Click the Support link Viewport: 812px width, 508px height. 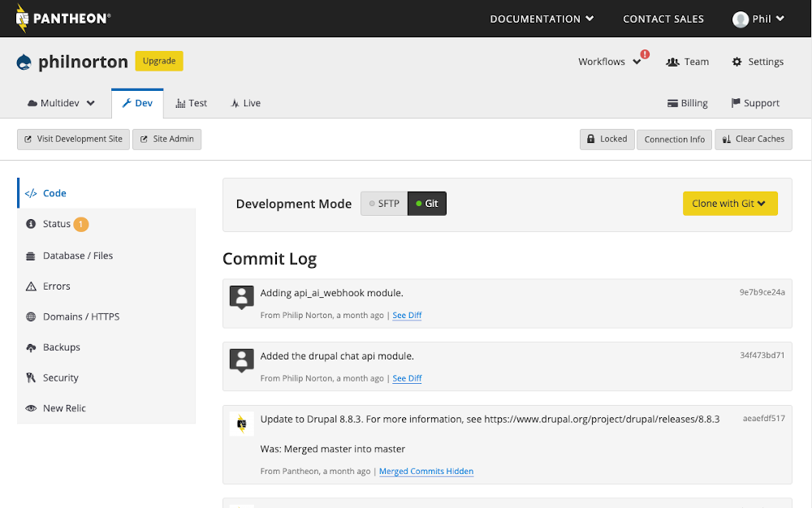pyautogui.click(x=755, y=103)
